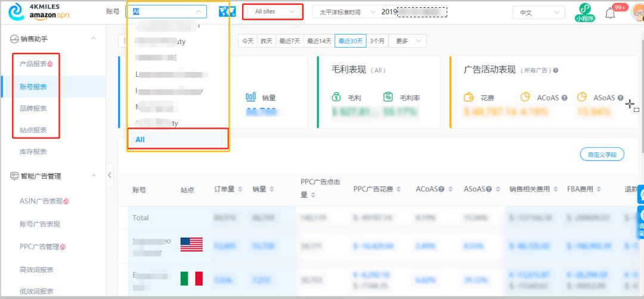Click the 毛利率 percent icon
The height and width of the screenshot is (299, 644).
coord(388,98)
